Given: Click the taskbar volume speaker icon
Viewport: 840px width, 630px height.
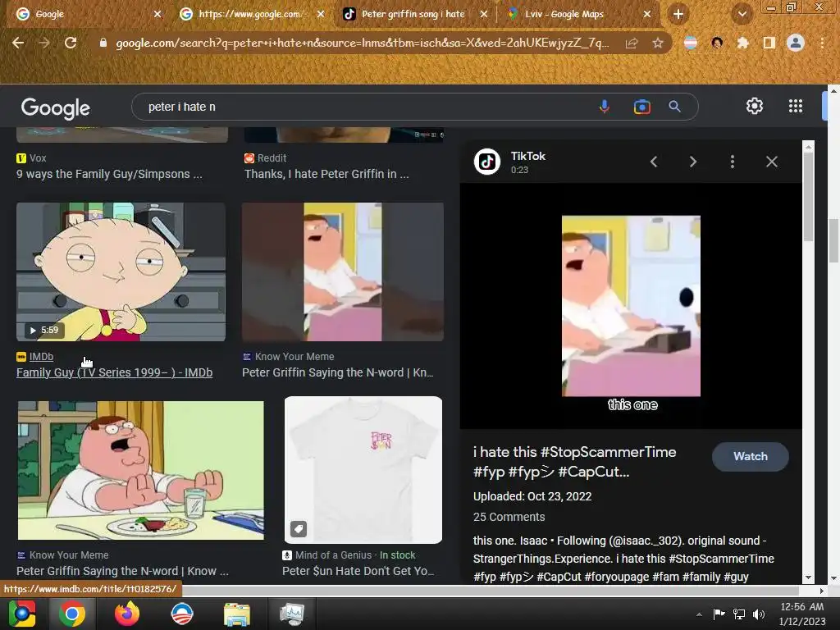Looking at the screenshot, I should [759, 614].
